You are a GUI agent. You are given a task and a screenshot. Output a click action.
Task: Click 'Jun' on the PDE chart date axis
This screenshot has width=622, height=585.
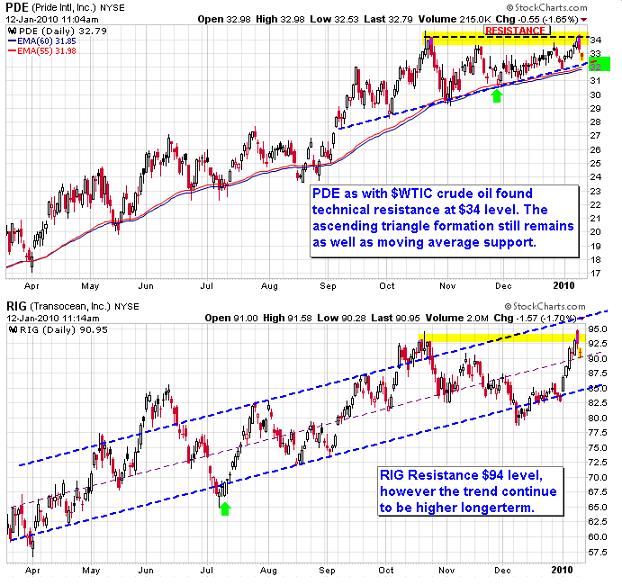(x=146, y=286)
